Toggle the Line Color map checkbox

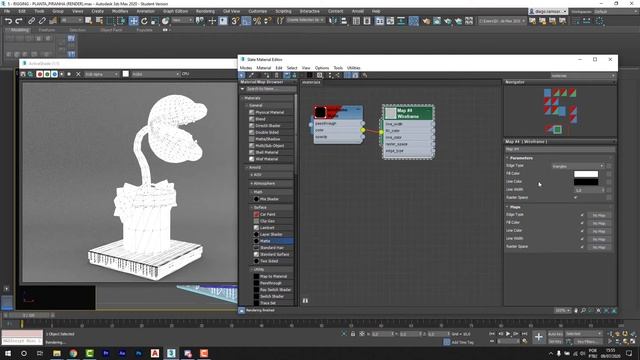(582, 231)
